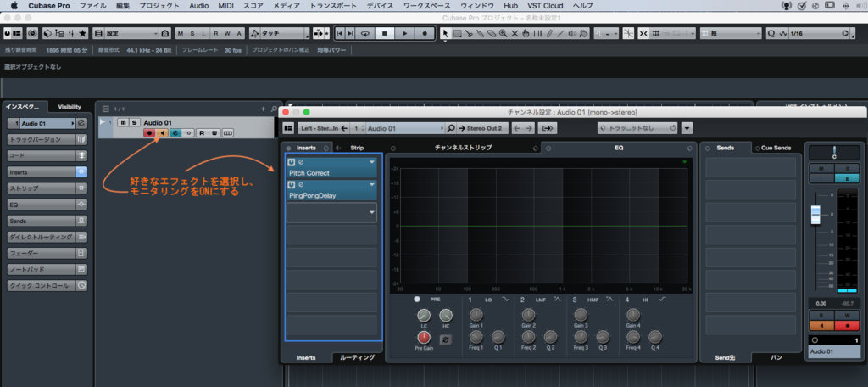Open the 拍 grid type dropdown
Screen dimensions: 868x387
[731, 33]
